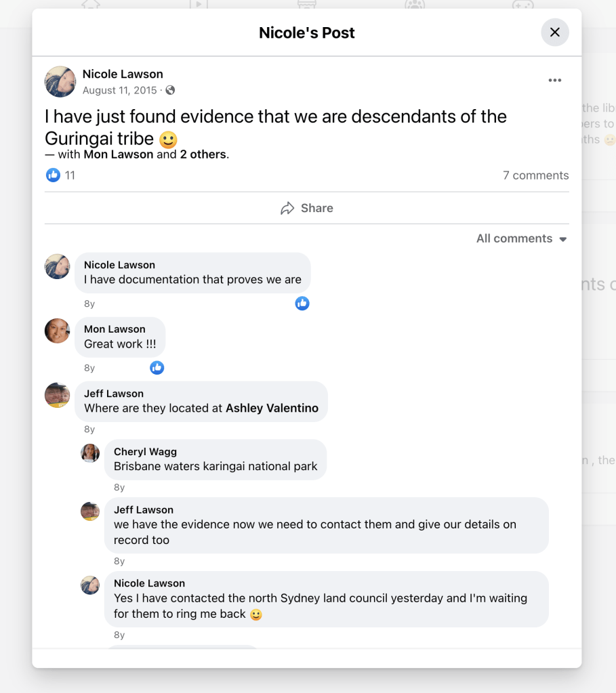Image resolution: width=616 pixels, height=693 pixels.
Task: Click the like icon on Nicole's documentation comment
Action: click(302, 303)
